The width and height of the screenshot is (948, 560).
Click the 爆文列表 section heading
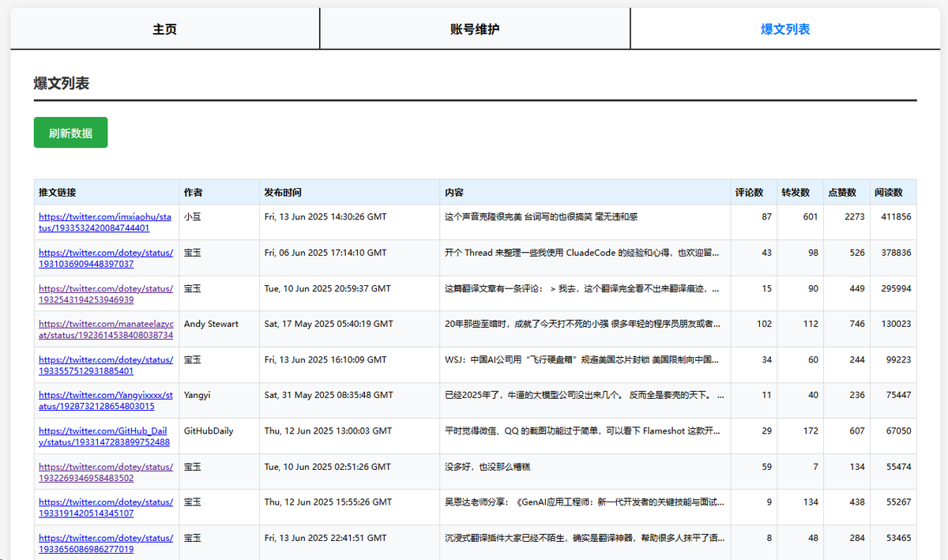pos(62,83)
